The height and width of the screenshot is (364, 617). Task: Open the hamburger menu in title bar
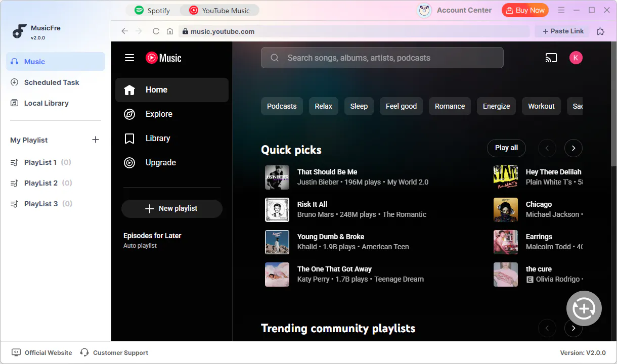pyautogui.click(x=561, y=10)
